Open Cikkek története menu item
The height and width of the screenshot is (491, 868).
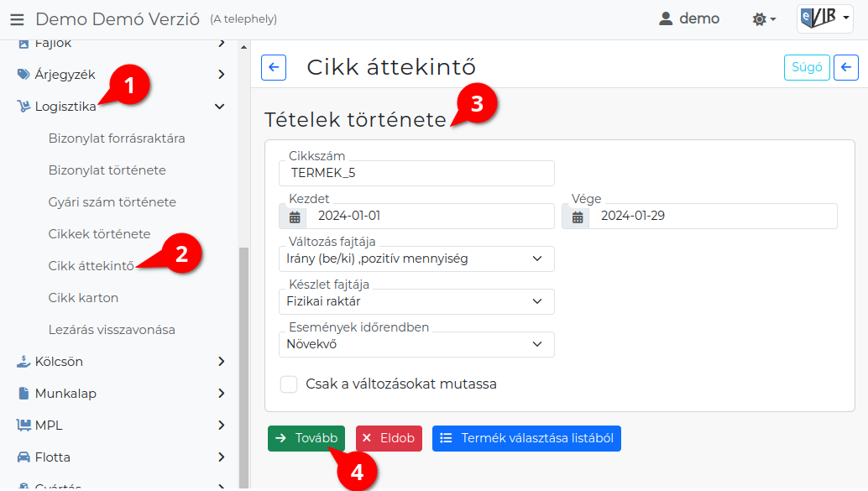tap(99, 234)
